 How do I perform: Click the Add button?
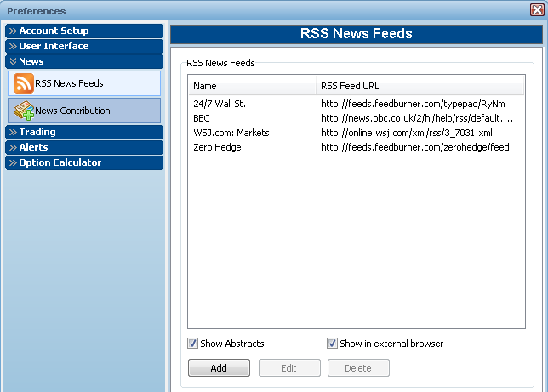tap(219, 368)
